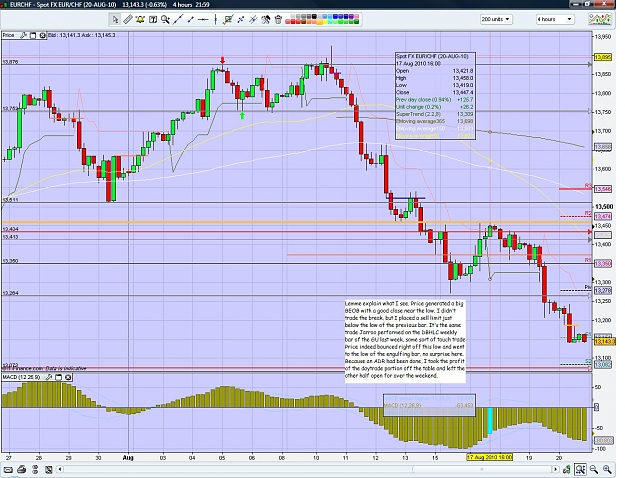Click the zoom-to-selection magnifier icon
The image size is (625, 478).
[580, 469]
